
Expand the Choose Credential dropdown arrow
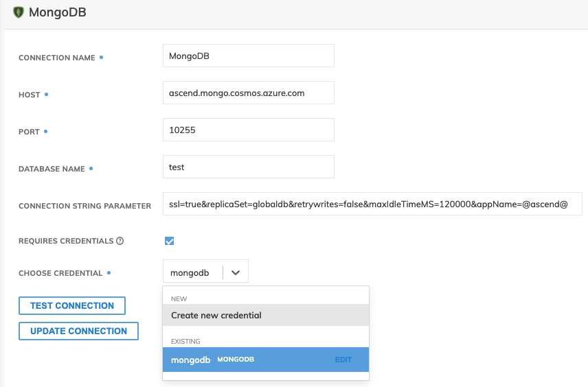tap(236, 272)
